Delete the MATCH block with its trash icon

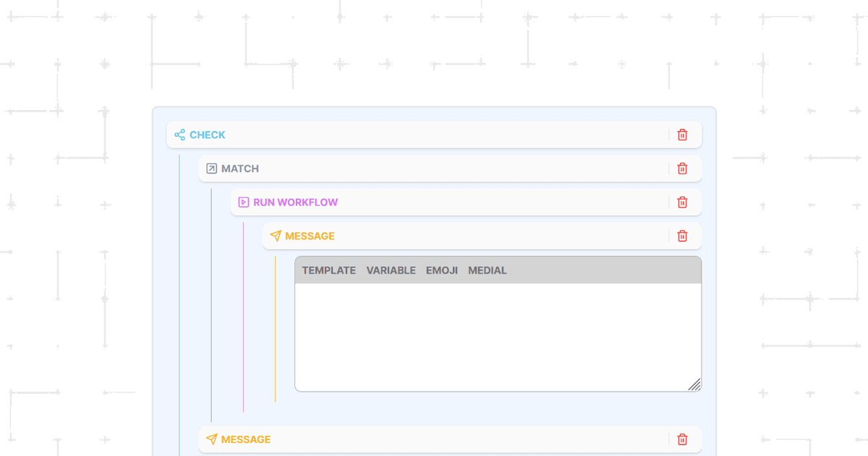(682, 169)
